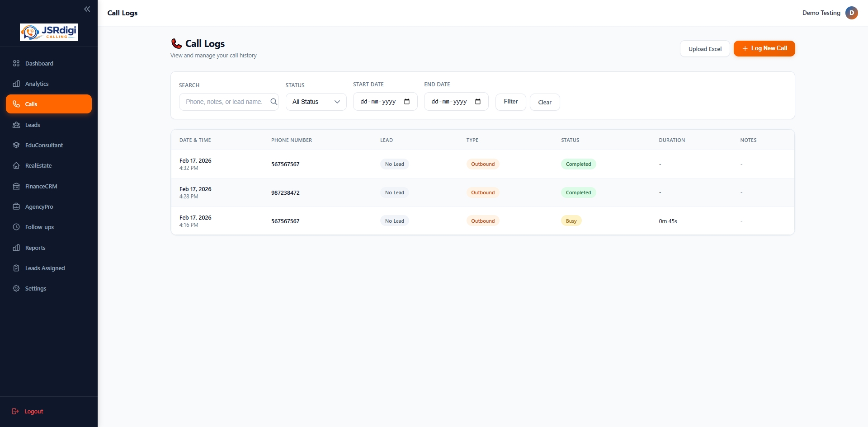Open the End Date calendar picker icon

(478, 102)
